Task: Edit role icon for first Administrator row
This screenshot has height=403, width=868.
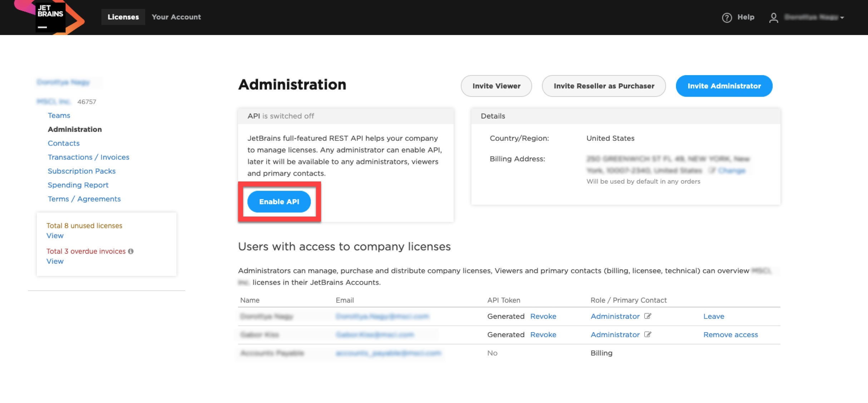Action: 648,316
